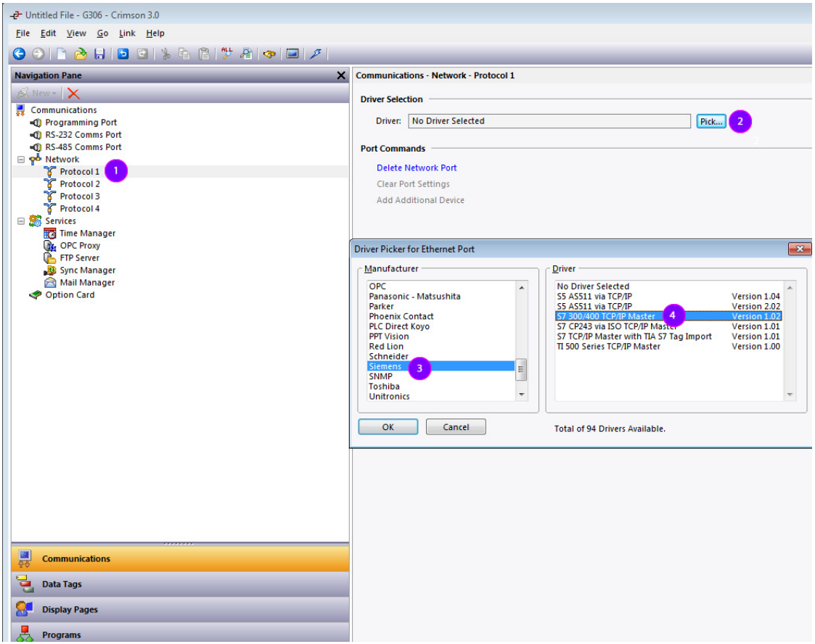The width and height of the screenshot is (815, 644).
Task: Select Sync Manager service
Action: [87, 271]
